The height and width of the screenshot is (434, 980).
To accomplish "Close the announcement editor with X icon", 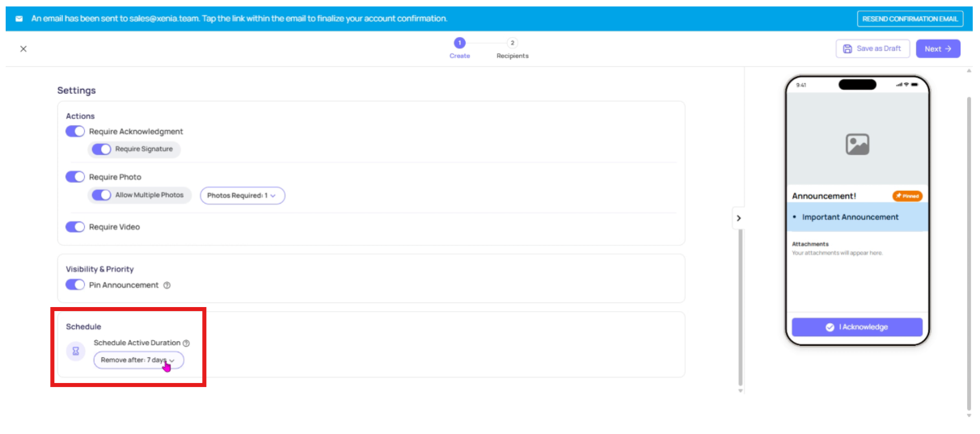I will point(23,48).
